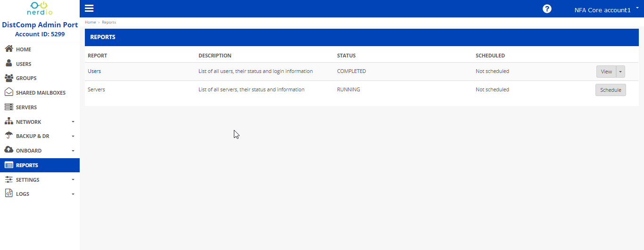Image resolution: width=644 pixels, height=250 pixels.
Task: Click the Users person icon
Action: click(x=8, y=64)
